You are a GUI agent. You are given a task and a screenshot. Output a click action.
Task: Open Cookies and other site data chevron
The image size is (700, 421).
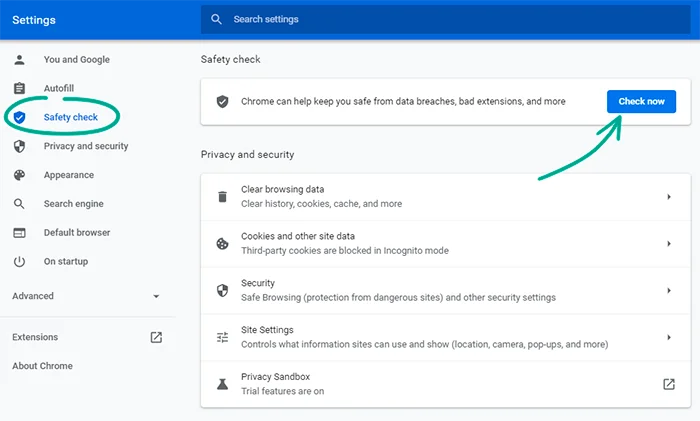click(x=669, y=243)
